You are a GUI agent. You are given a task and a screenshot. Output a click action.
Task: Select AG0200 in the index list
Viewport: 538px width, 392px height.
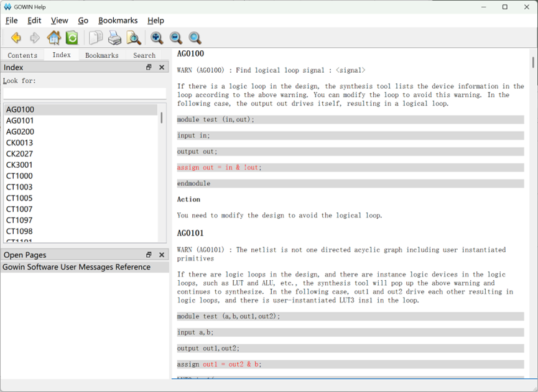pyautogui.click(x=81, y=132)
